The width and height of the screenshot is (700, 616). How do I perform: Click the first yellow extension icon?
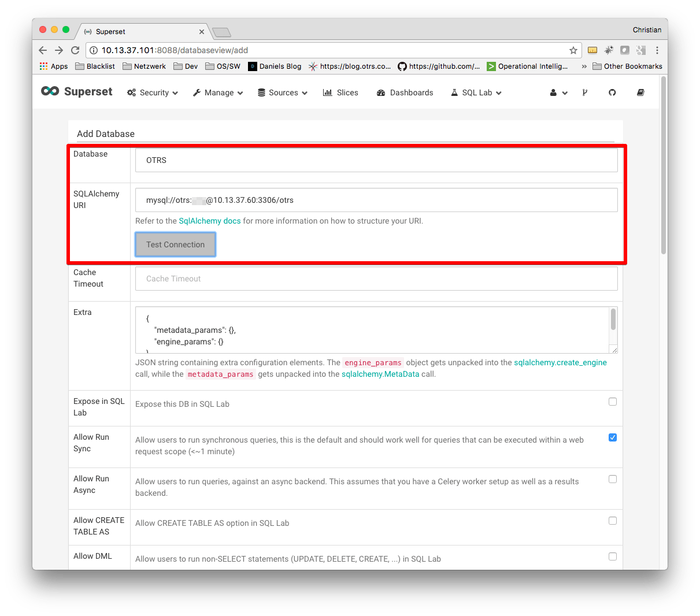coord(592,50)
